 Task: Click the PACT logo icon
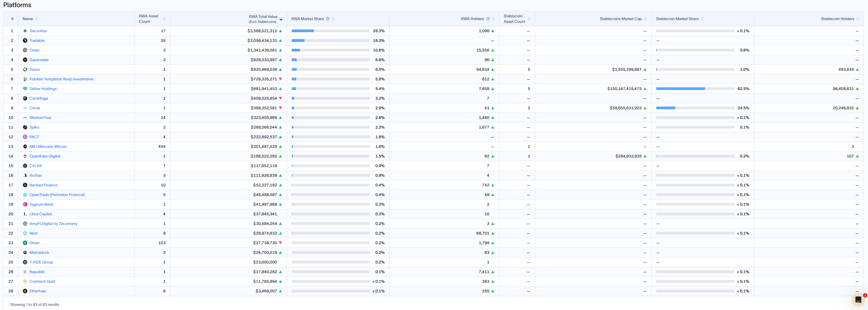pyautogui.click(x=25, y=137)
